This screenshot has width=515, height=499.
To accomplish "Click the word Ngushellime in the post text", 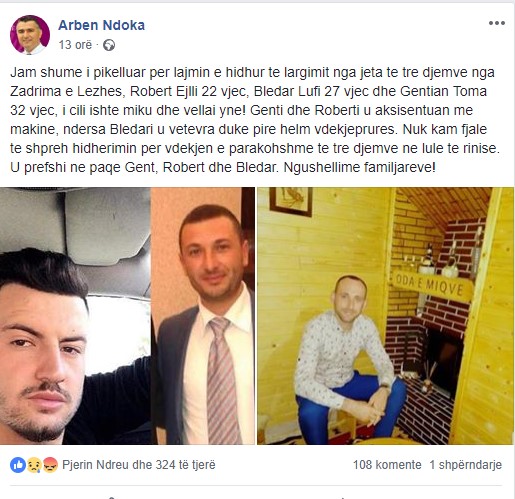I will tap(322, 167).
